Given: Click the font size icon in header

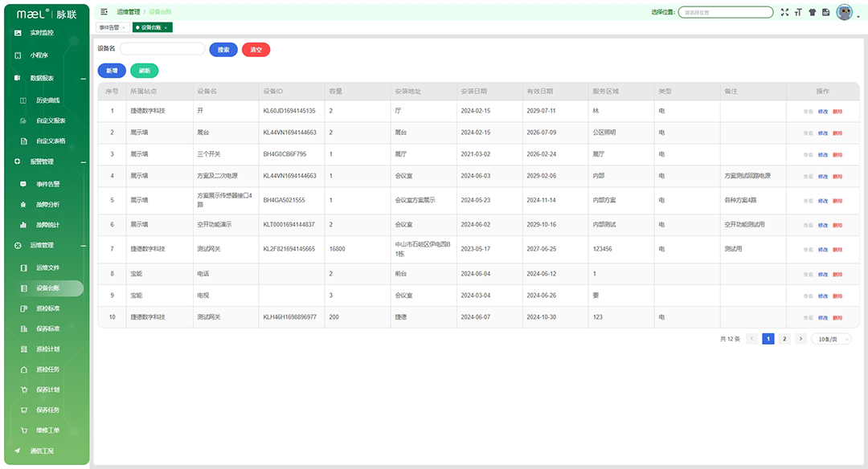Looking at the screenshot, I should [798, 12].
